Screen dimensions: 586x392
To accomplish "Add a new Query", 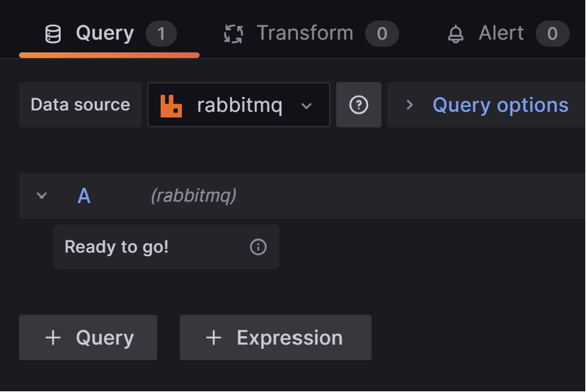I will (x=88, y=338).
